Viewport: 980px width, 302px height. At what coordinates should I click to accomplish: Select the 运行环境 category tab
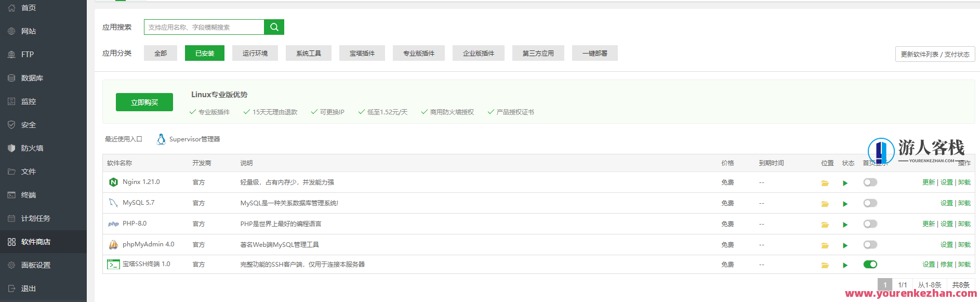click(x=255, y=53)
